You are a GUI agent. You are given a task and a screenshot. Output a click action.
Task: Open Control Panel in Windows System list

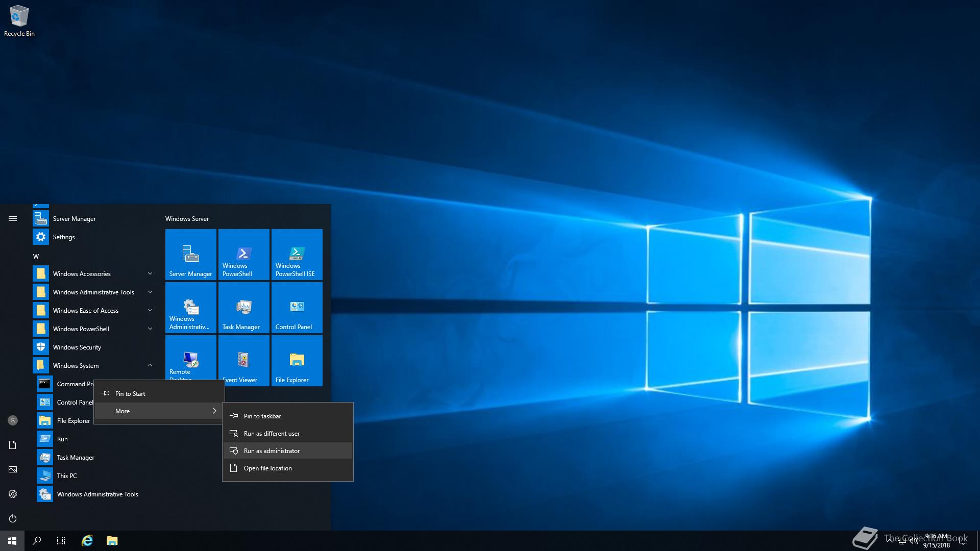point(65,402)
